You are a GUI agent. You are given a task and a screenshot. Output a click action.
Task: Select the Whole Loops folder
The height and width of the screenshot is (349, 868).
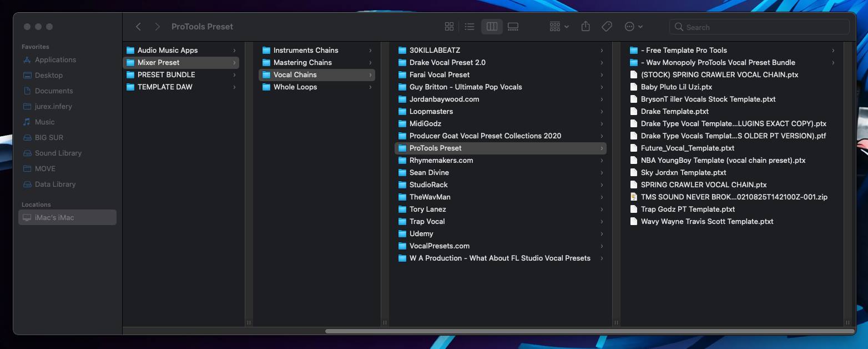317,87
